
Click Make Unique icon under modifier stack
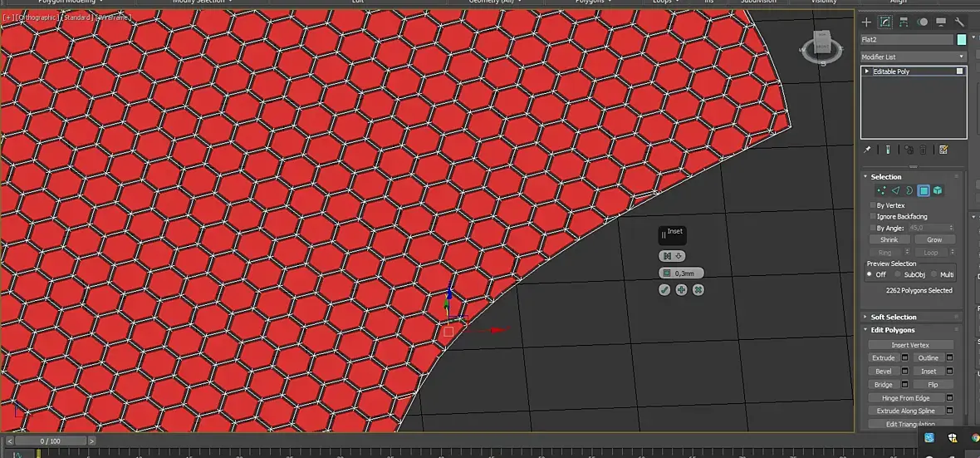tap(909, 150)
